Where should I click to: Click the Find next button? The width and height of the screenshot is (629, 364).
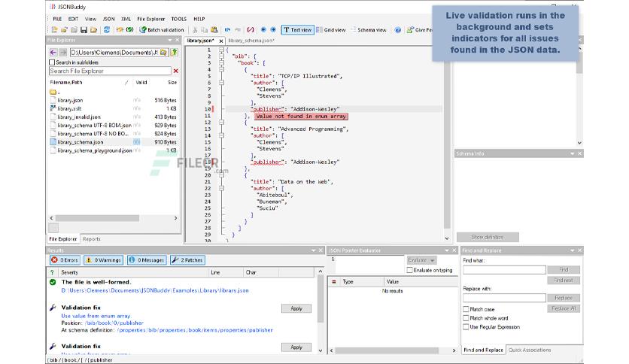564,281
